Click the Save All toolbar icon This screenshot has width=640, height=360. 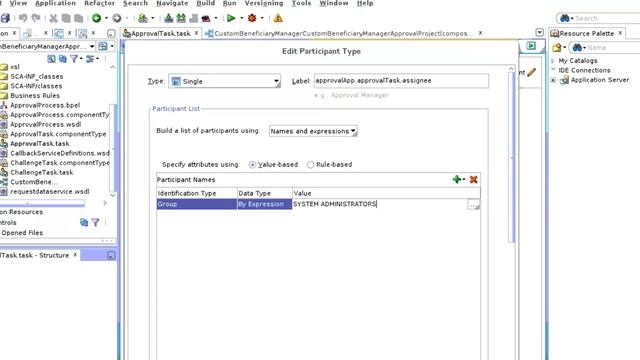click(5, 18)
